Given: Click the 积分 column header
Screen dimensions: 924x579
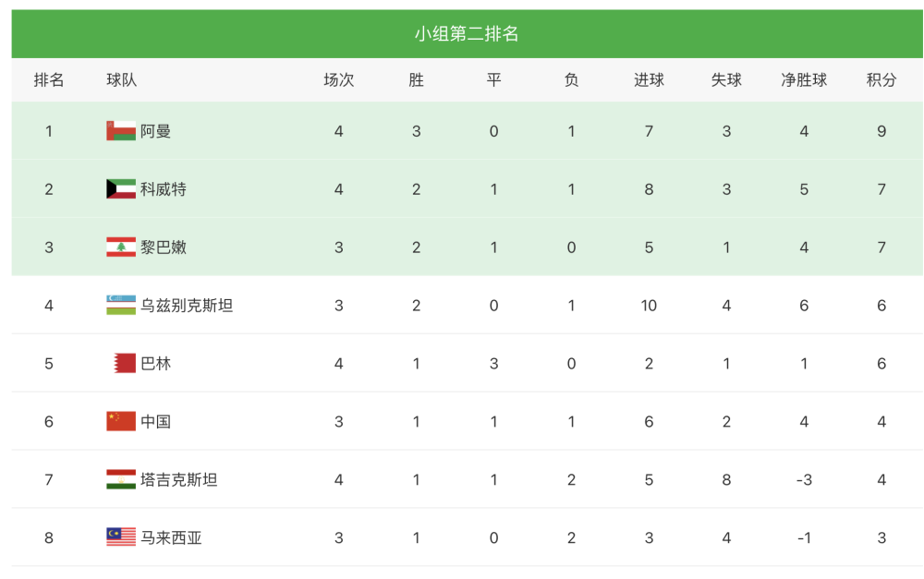Looking at the screenshot, I should tap(881, 80).
